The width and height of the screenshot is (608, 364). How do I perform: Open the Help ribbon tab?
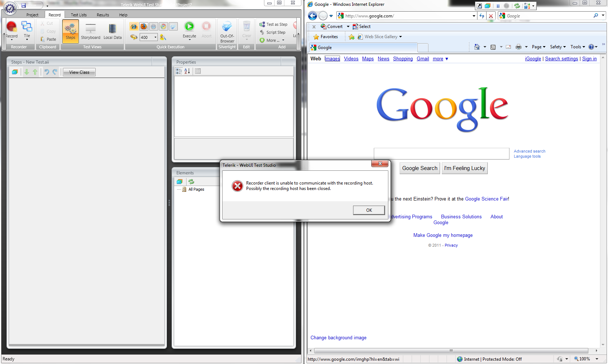[x=123, y=15]
